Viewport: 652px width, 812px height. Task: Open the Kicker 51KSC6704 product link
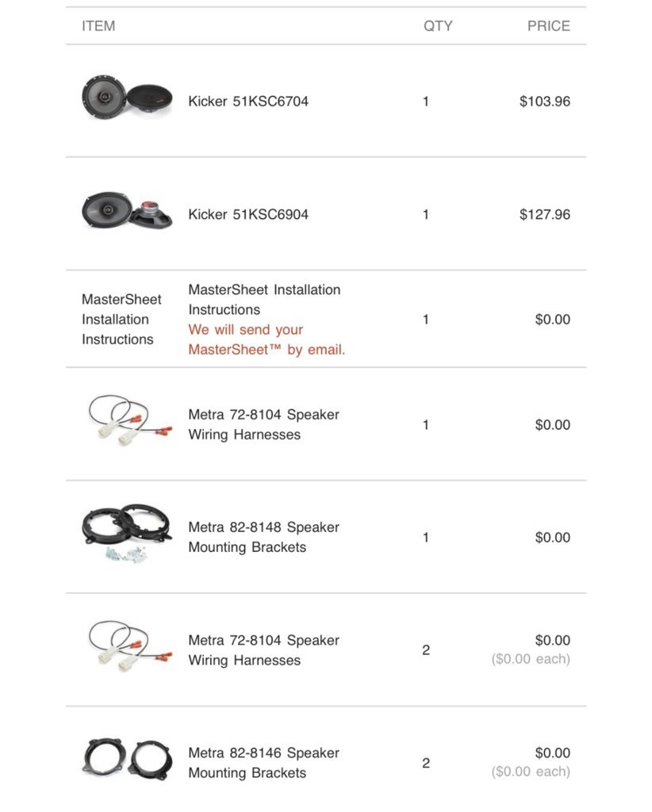[x=248, y=101]
